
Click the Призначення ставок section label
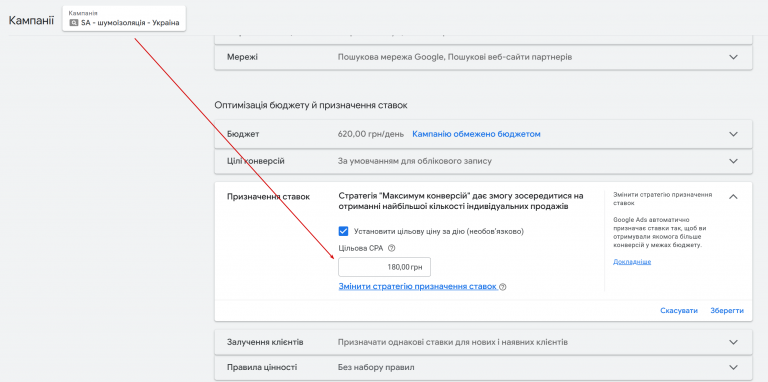(268, 197)
